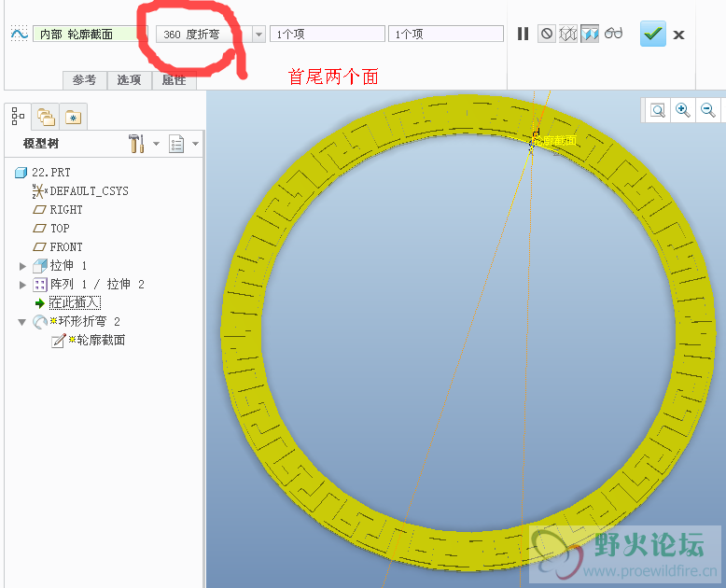
Task: Select 22.PRT in the model tree
Action: click(x=51, y=173)
